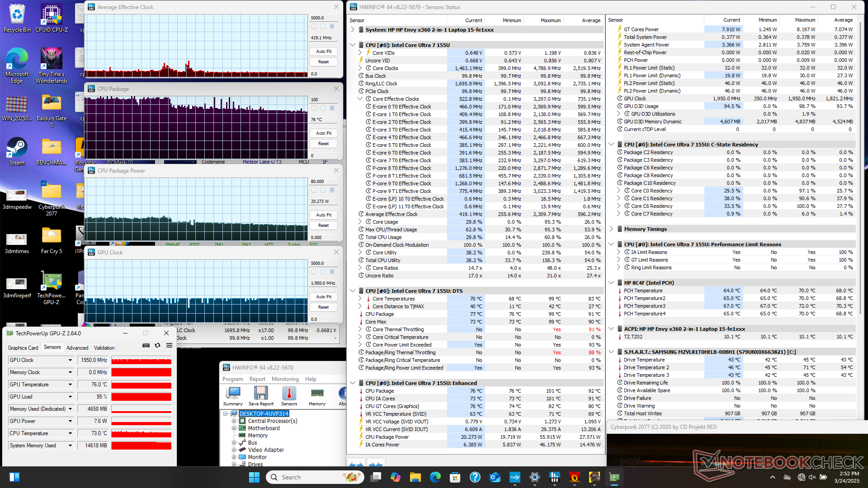
Task: Open the GPU Temperature dropdown in GPU-Z
Action: pos(70,385)
